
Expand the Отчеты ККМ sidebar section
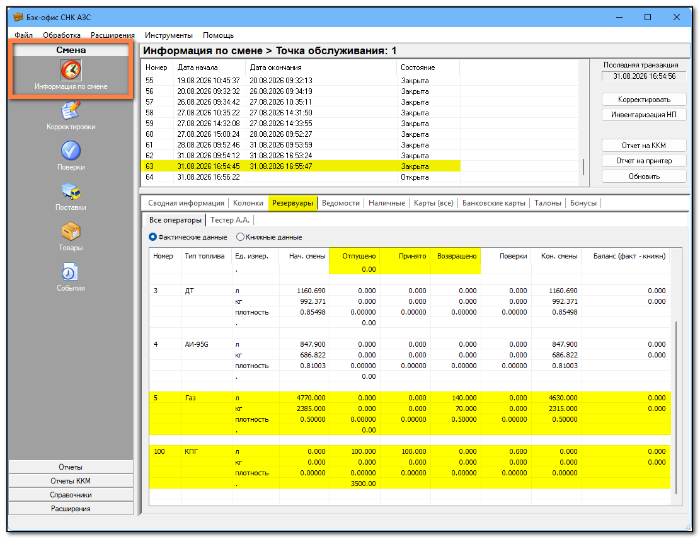(71, 481)
